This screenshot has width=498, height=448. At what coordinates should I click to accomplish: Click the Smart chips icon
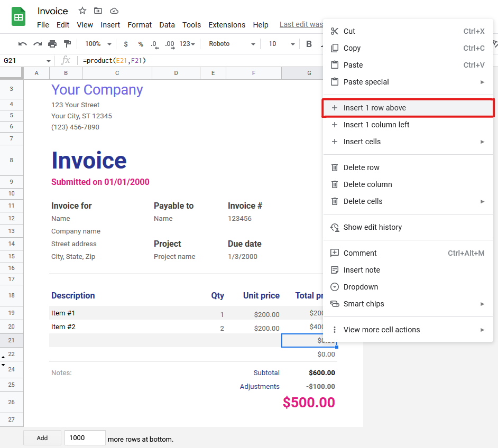click(335, 304)
